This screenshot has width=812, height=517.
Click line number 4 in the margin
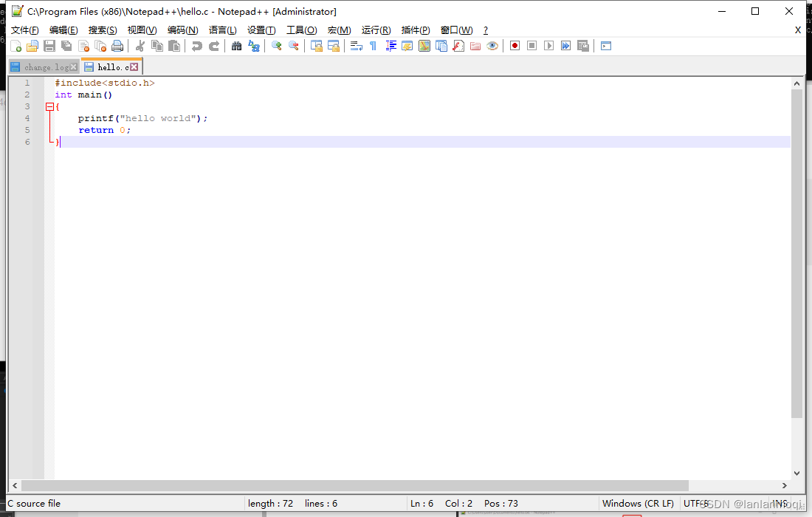[x=27, y=118]
